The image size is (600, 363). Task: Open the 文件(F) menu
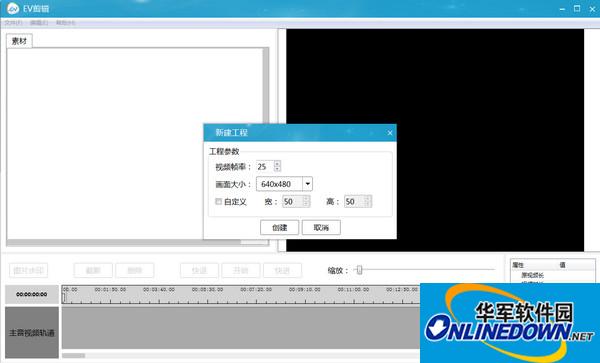[13, 23]
